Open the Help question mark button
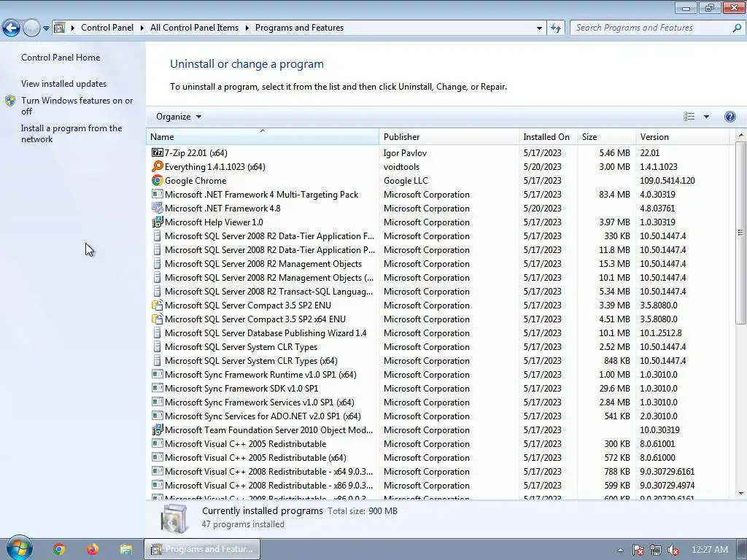The width and height of the screenshot is (747, 560). point(729,117)
